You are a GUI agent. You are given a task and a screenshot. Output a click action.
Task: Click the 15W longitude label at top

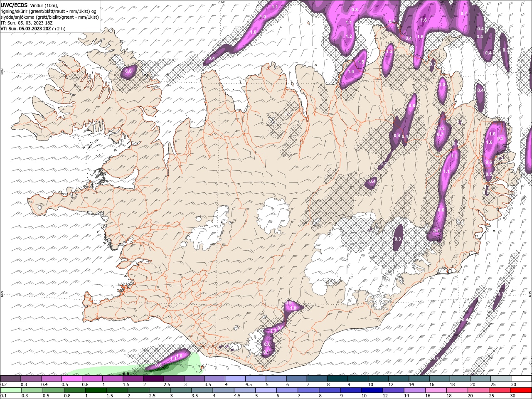point(441,2)
